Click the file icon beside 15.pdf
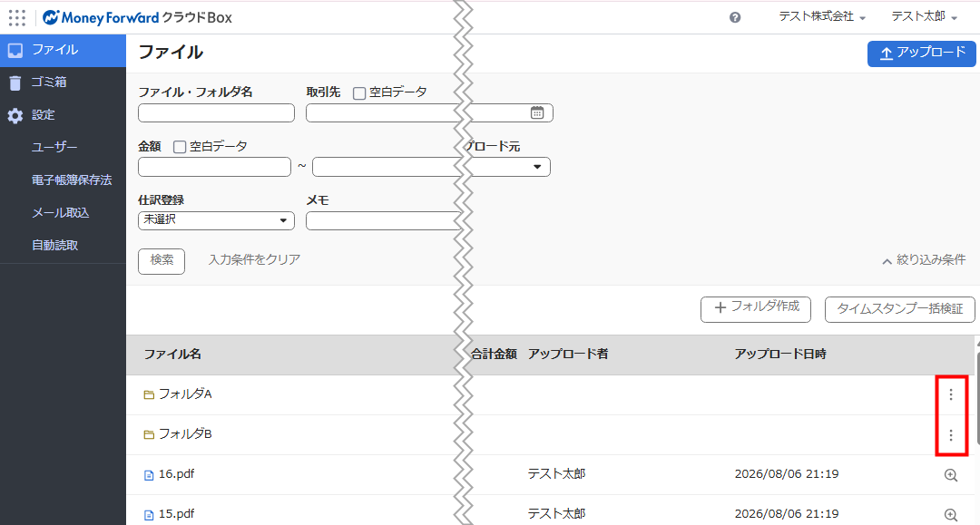 coord(149,515)
